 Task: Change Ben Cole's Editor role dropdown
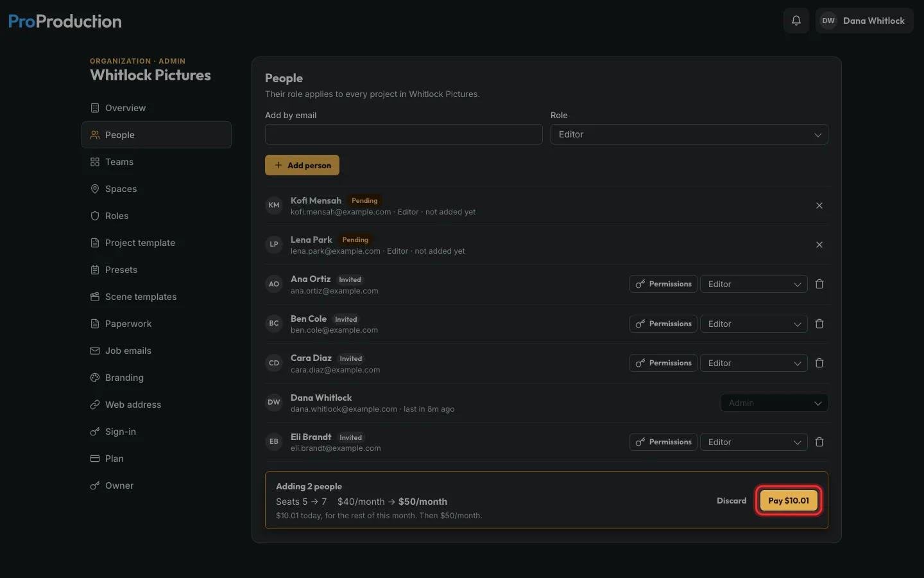click(754, 324)
